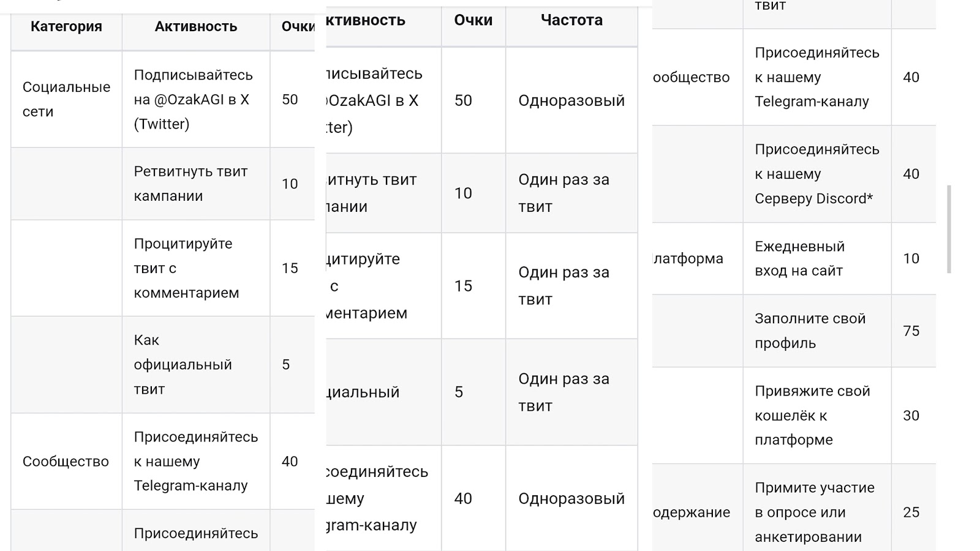Select the Социальные сети category cell
Screen dimensions: 980x551
point(66,99)
